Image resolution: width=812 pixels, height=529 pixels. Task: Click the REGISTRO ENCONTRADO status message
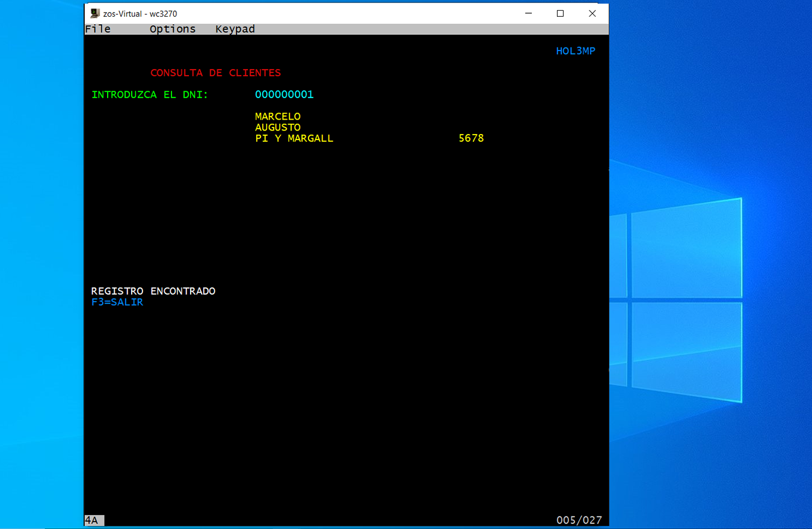[x=153, y=291]
